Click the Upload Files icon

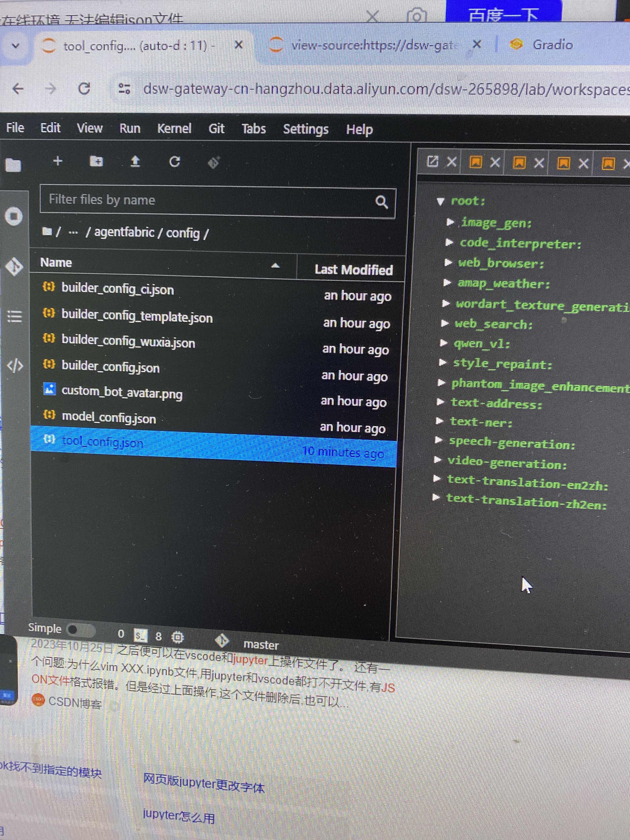[x=135, y=162]
